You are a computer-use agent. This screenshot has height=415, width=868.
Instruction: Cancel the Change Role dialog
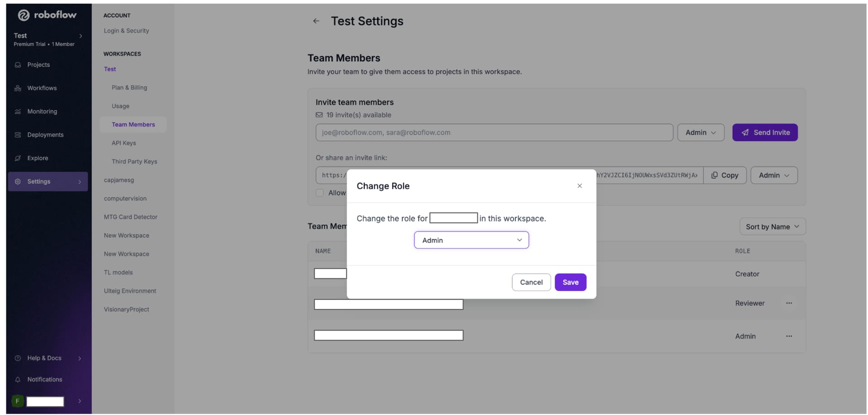tap(531, 282)
